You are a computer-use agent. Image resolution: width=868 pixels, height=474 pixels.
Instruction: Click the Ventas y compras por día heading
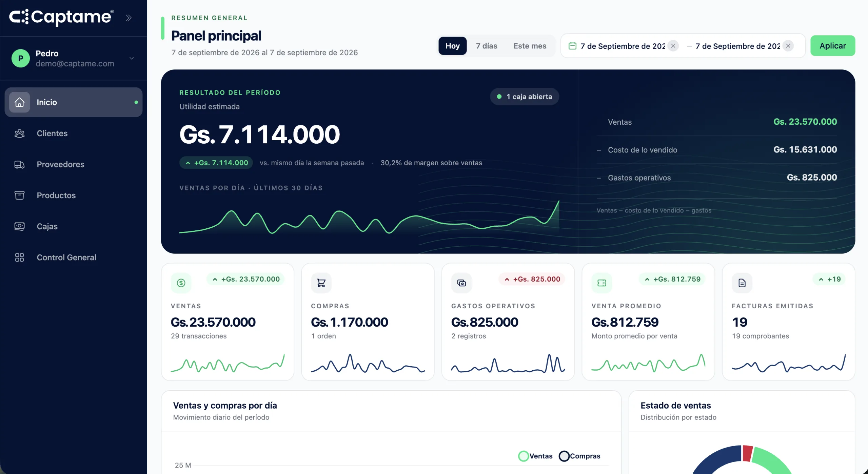225,406
